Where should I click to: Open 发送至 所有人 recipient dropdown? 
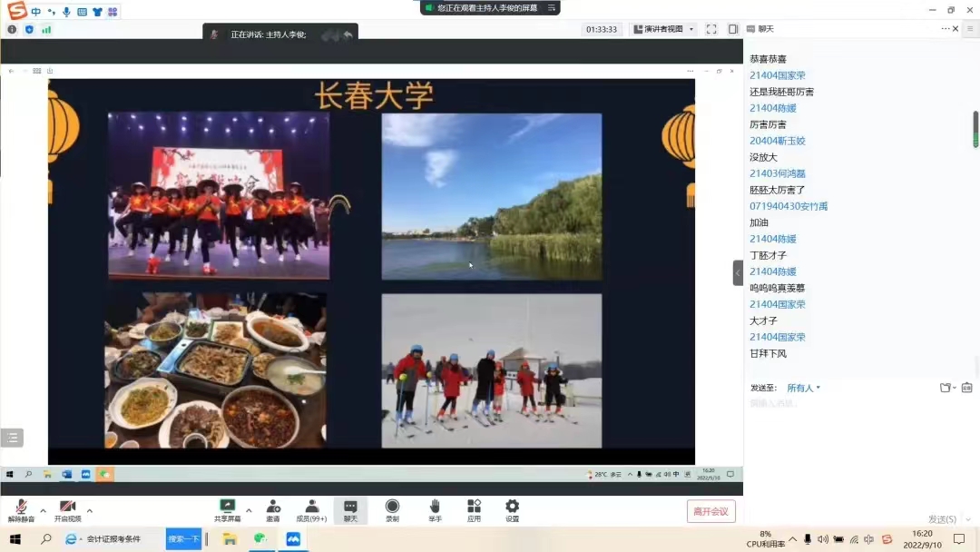803,388
